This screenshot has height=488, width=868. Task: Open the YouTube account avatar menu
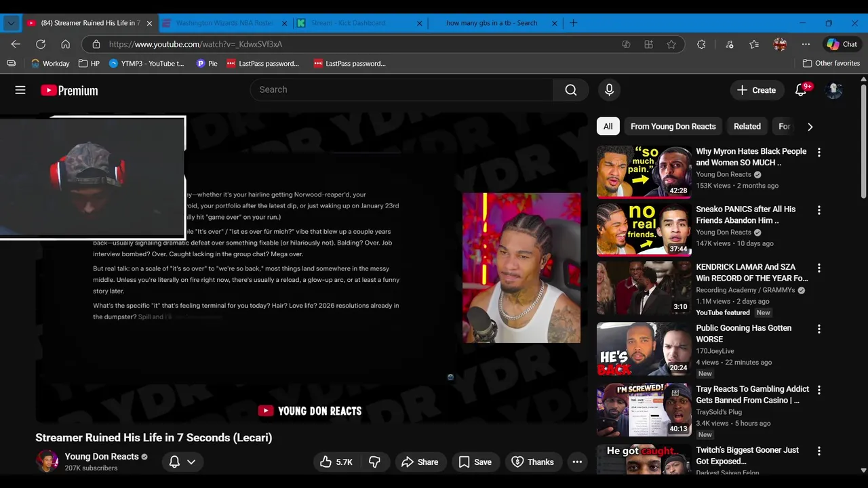tap(833, 90)
